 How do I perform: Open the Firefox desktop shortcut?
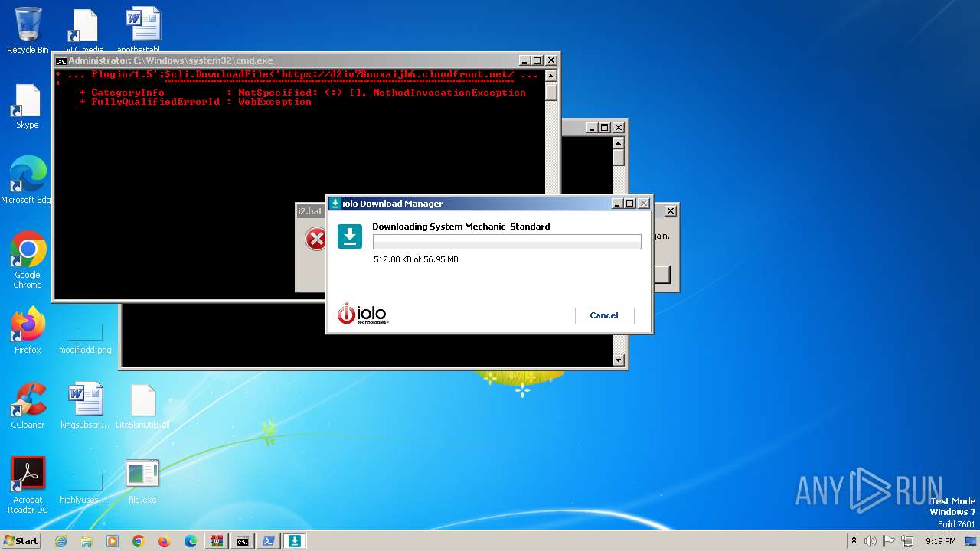click(28, 331)
